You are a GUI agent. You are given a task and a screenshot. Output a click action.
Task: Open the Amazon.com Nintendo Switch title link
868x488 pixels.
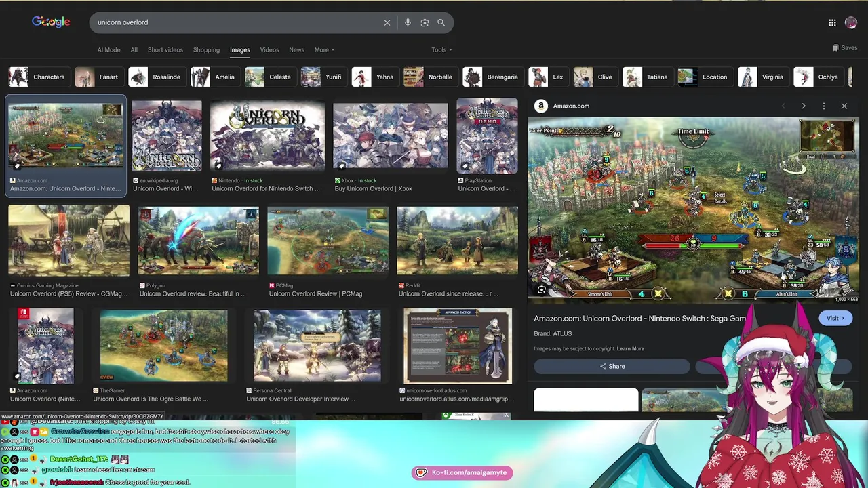click(x=639, y=319)
